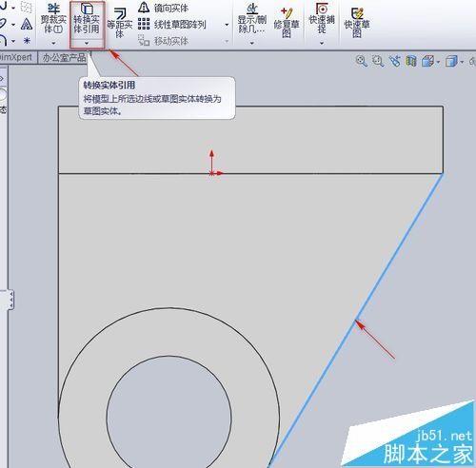Collapse the left panel using its handle
Viewport: 476px width, 468px height.
(11, 300)
